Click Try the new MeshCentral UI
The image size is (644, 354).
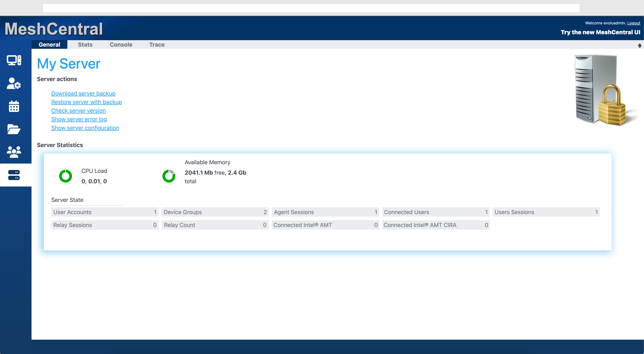[600, 32]
